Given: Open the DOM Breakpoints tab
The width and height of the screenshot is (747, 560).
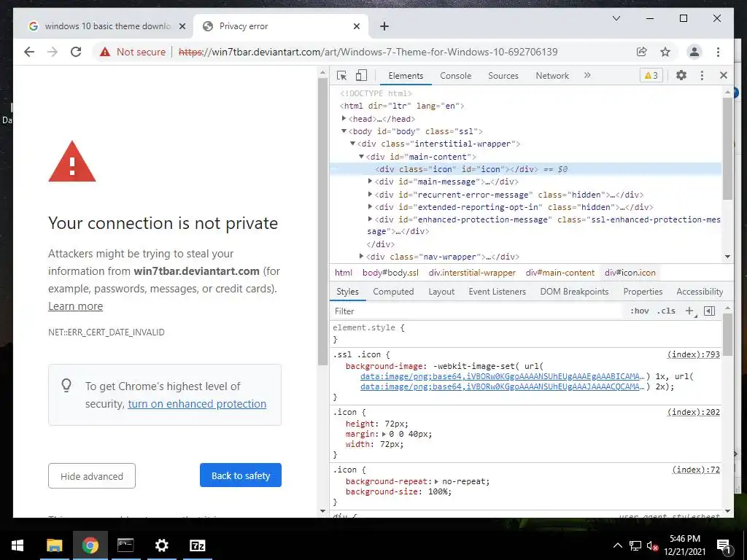Looking at the screenshot, I should click(574, 292).
